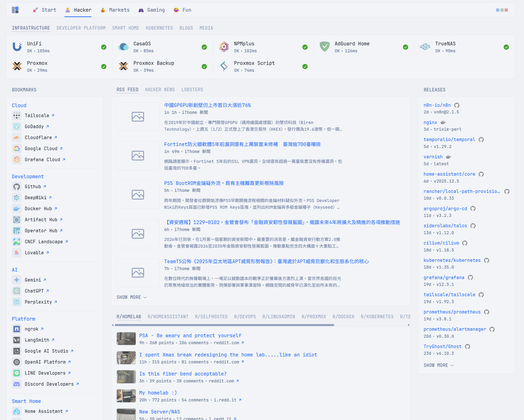Image resolution: width=524 pixels, height=420 pixels.
Task: Click the status checkmark for Proxmox Backup
Action: 204,67
